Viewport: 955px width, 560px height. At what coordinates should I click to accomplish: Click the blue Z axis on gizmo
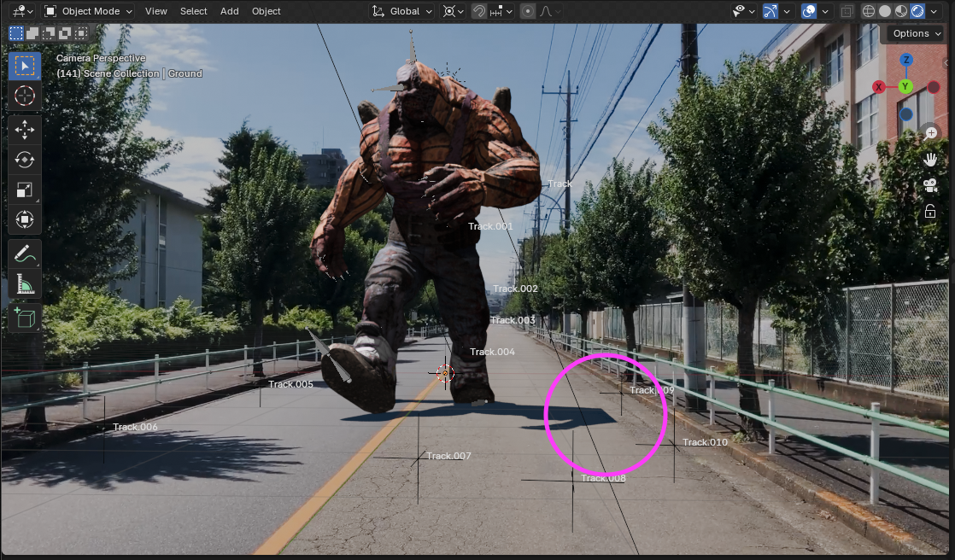(906, 60)
